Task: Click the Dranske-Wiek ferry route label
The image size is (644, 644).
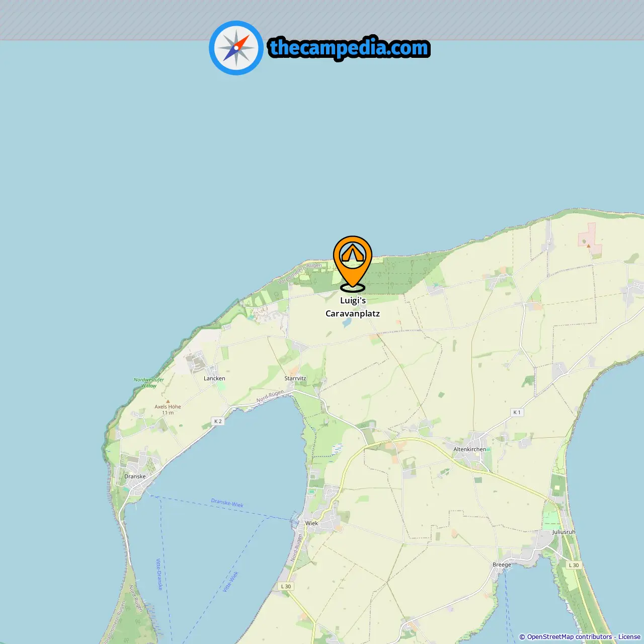Action: (227, 503)
